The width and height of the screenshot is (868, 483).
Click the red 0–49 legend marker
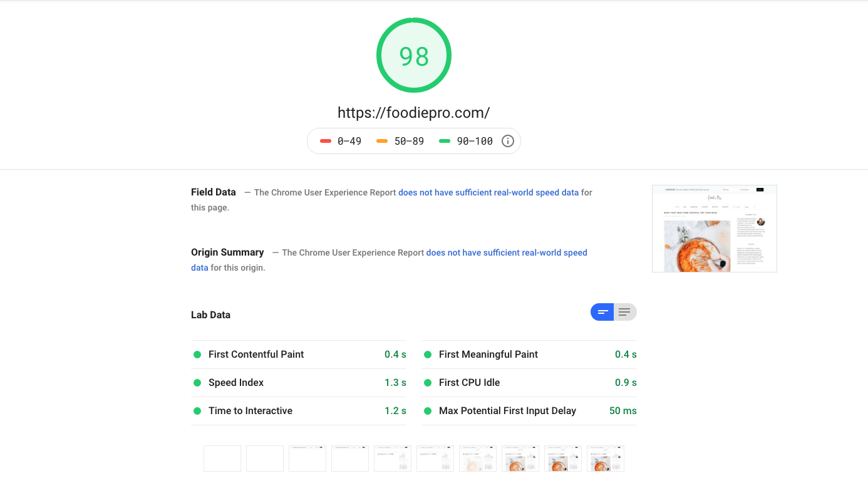point(326,141)
